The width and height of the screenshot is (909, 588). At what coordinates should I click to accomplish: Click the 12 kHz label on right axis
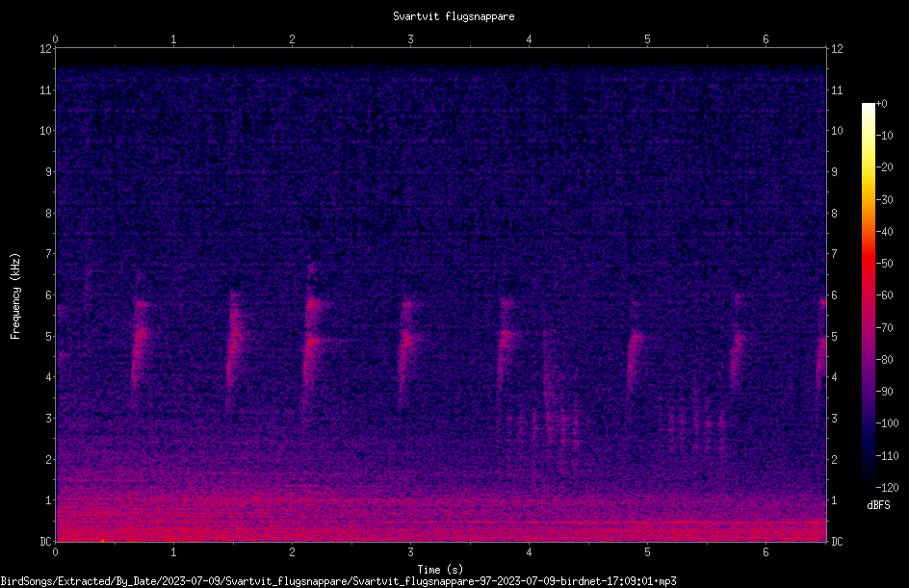pos(837,49)
